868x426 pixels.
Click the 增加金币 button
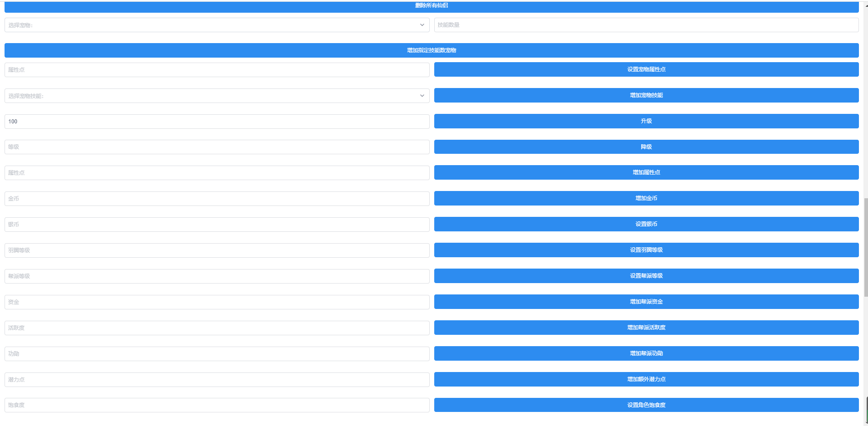(x=646, y=198)
